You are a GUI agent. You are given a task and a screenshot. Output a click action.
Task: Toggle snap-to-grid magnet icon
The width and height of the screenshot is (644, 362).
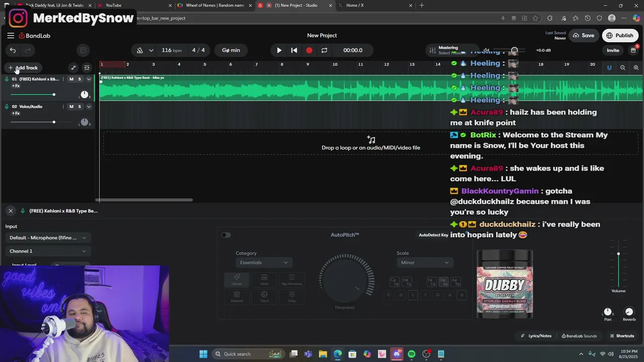609,68
